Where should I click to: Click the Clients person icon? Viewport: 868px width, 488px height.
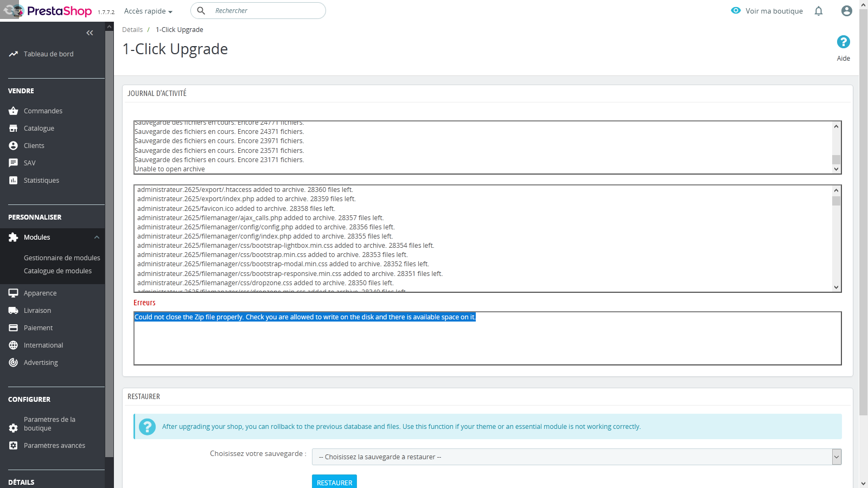point(14,146)
